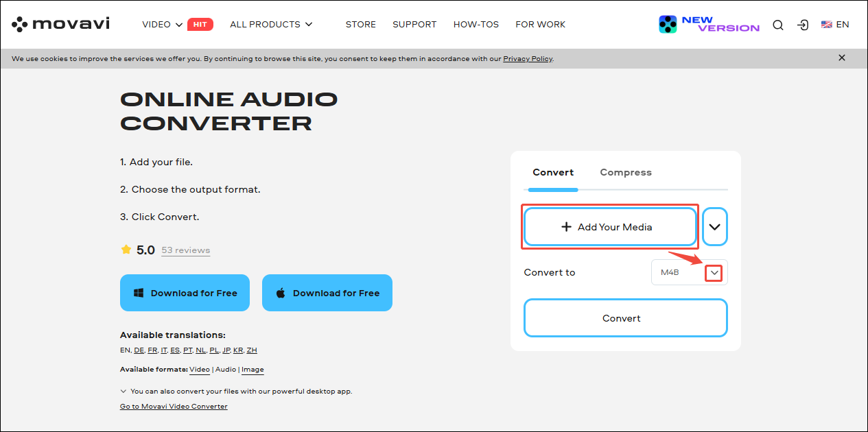Open the search with the magnifier icon
Image resolution: width=868 pixels, height=432 pixels.
(778, 24)
